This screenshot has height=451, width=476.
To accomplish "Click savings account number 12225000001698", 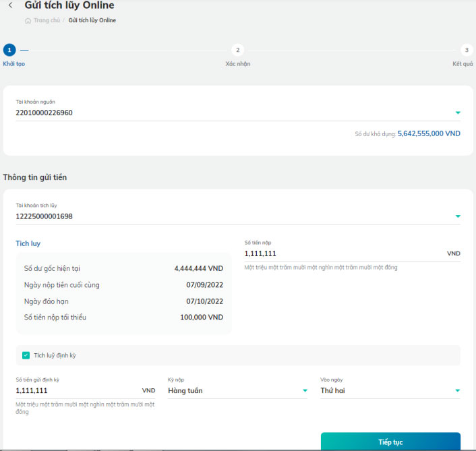I will coord(44,216).
